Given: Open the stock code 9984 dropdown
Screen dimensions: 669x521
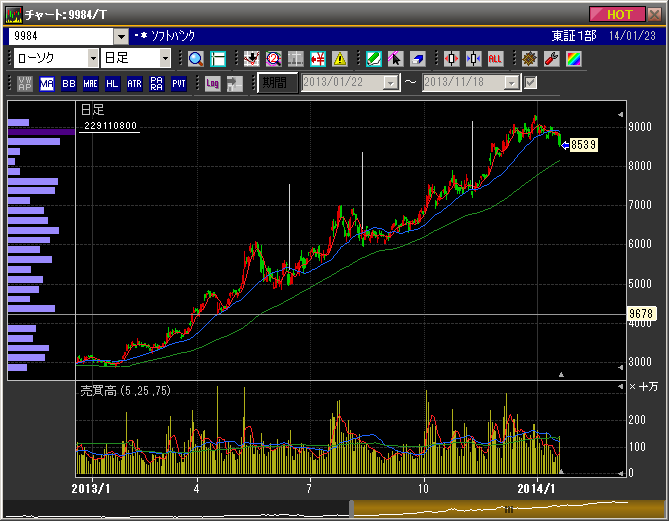Looking at the screenshot, I should (121, 35).
